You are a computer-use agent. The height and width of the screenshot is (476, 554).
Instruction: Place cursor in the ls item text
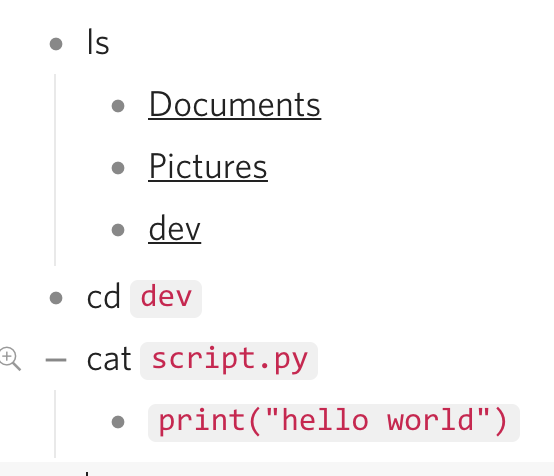coord(98,42)
